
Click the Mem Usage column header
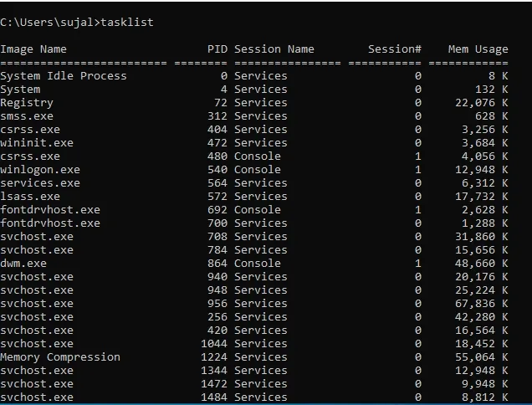click(479, 49)
